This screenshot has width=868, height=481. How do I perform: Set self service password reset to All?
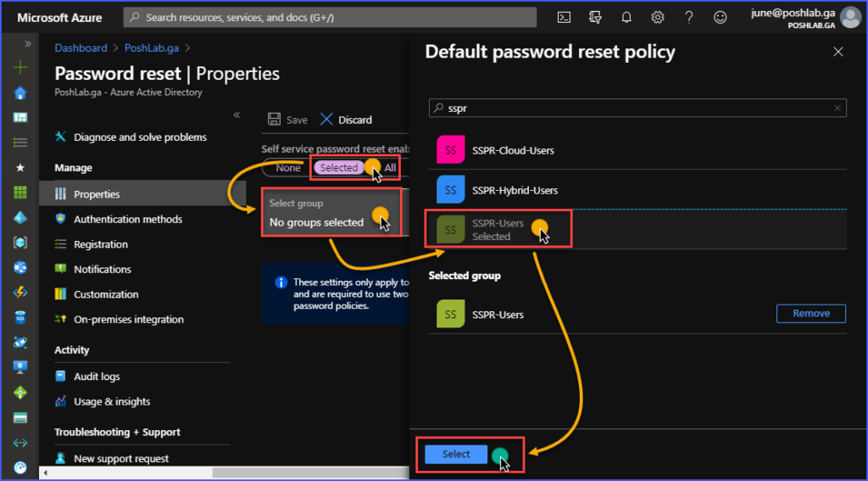[x=390, y=168]
